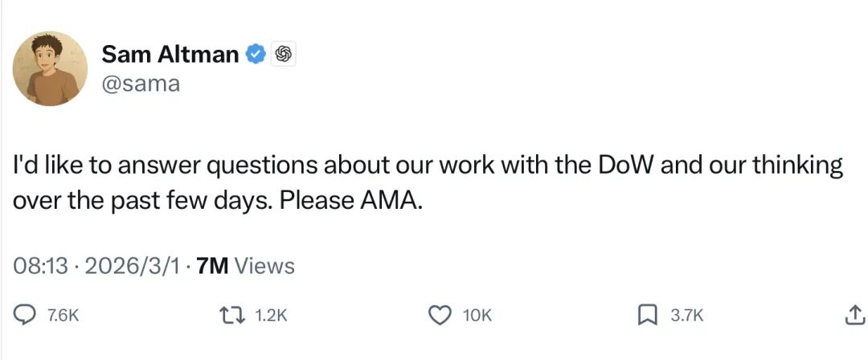Image resolution: width=868 pixels, height=360 pixels.
Task: Click Sam Altman's profile avatar picture
Action: (x=50, y=69)
